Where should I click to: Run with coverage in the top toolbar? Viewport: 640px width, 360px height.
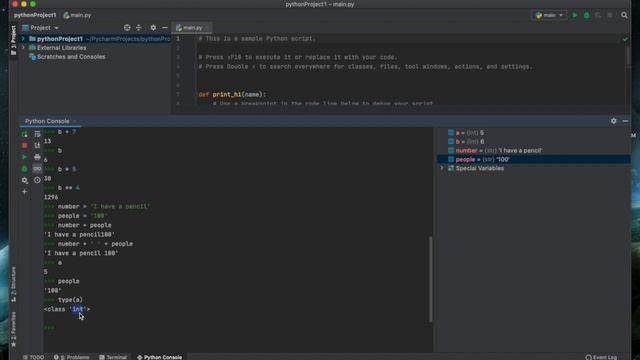[598, 15]
